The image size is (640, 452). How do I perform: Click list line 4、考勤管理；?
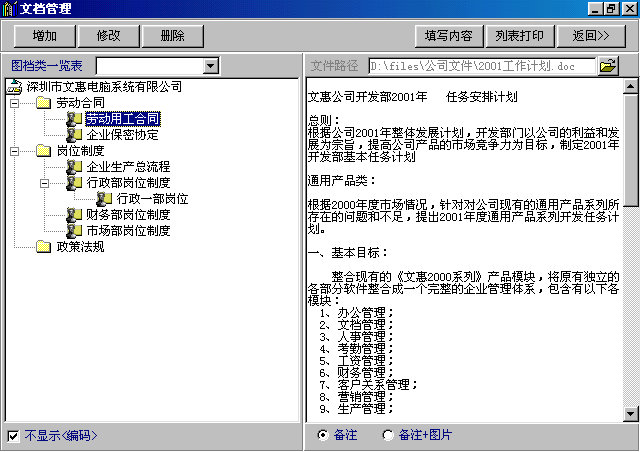point(357,349)
